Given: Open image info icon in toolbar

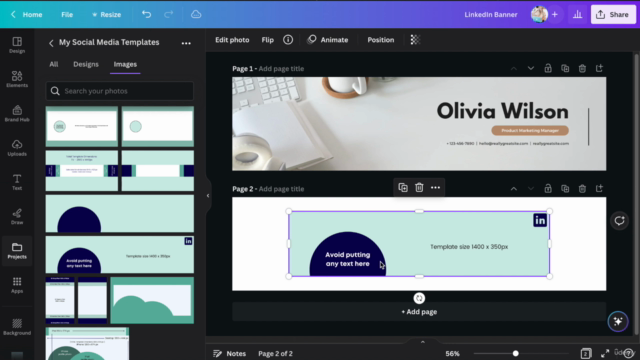Looking at the screenshot, I should point(288,40).
